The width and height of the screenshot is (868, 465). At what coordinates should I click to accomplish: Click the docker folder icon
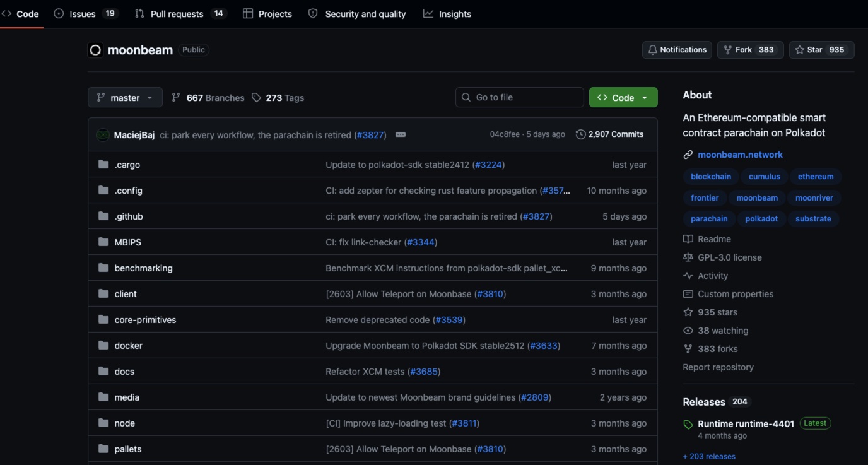pyautogui.click(x=103, y=346)
